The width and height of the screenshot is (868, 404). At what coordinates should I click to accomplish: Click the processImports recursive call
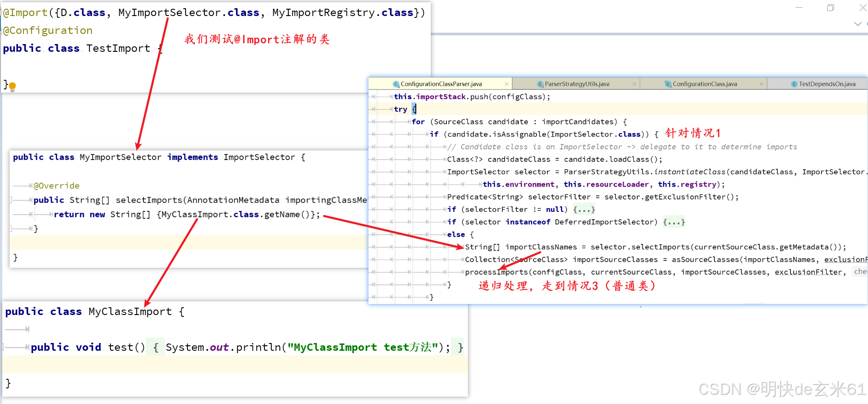(496, 272)
